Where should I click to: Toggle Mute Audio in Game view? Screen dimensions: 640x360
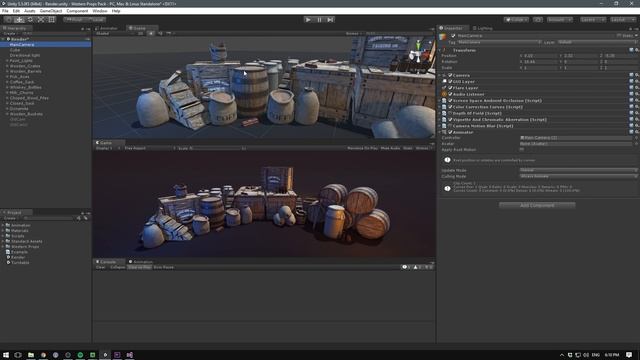[x=390, y=148]
